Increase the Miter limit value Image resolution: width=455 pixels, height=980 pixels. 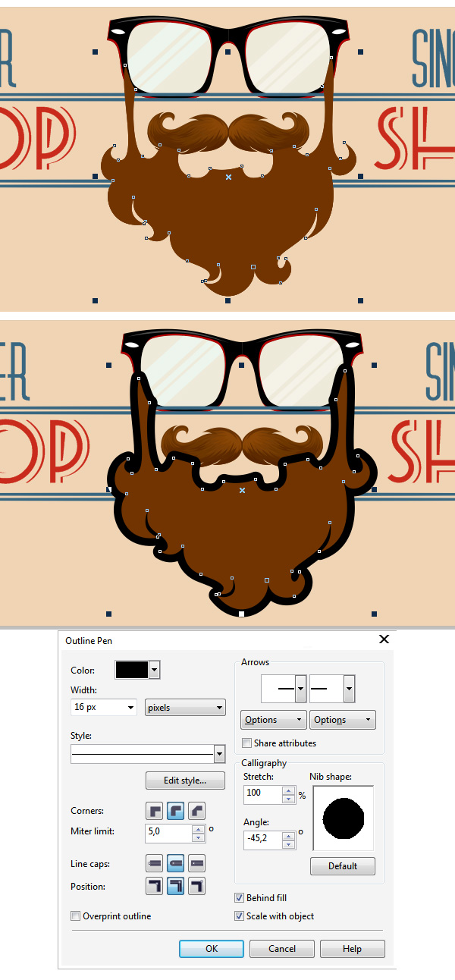198,829
